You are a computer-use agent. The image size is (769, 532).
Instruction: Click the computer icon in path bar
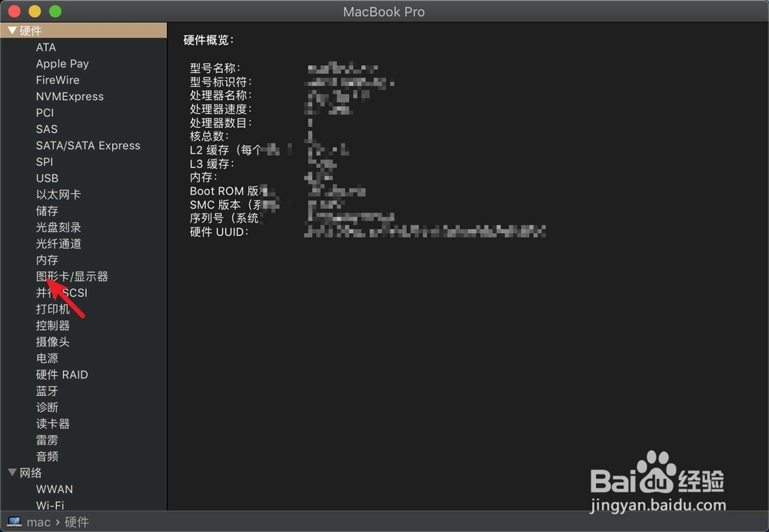pyautogui.click(x=14, y=522)
